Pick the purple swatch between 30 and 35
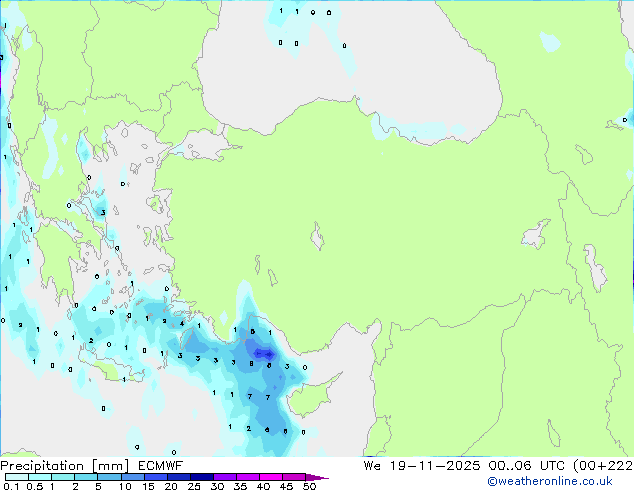634x490 pixels. (224, 477)
